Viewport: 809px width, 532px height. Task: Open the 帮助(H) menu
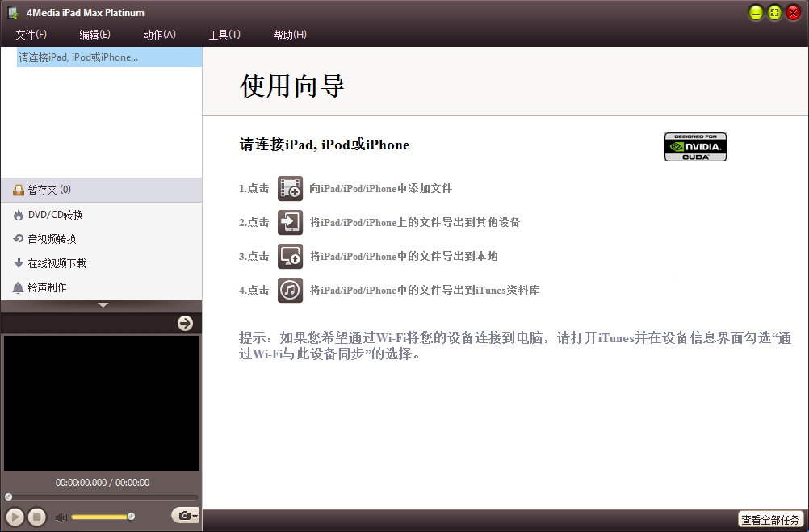pyautogui.click(x=289, y=35)
